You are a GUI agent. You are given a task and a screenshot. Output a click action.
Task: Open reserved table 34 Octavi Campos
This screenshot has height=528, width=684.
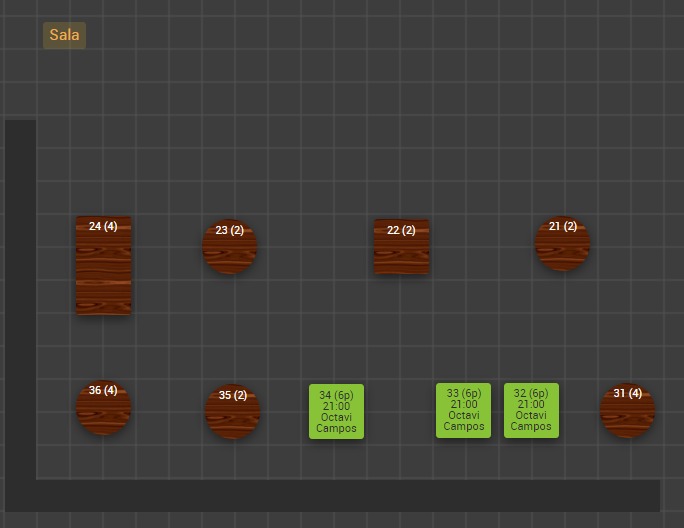(x=336, y=411)
